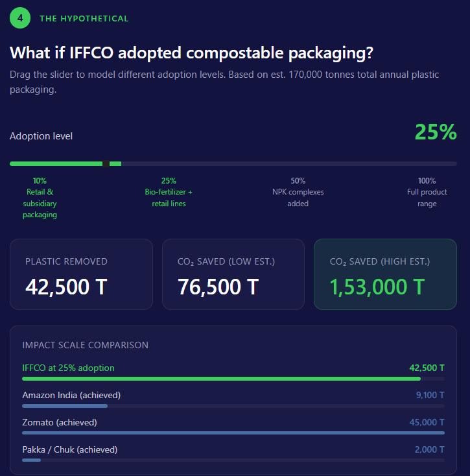
Task: Click the Zomato achieved comparison bar
Action: click(233, 433)
